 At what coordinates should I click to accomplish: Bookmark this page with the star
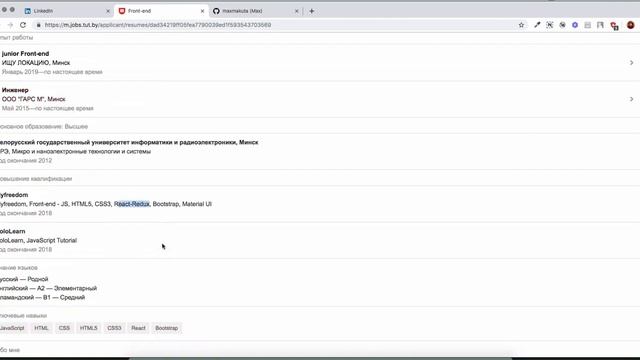(521, 25)
